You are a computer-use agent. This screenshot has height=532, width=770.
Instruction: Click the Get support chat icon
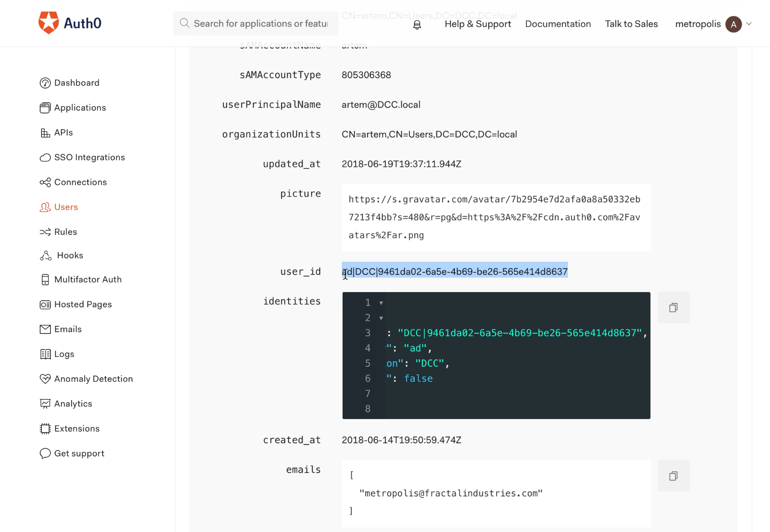point(45,453)
